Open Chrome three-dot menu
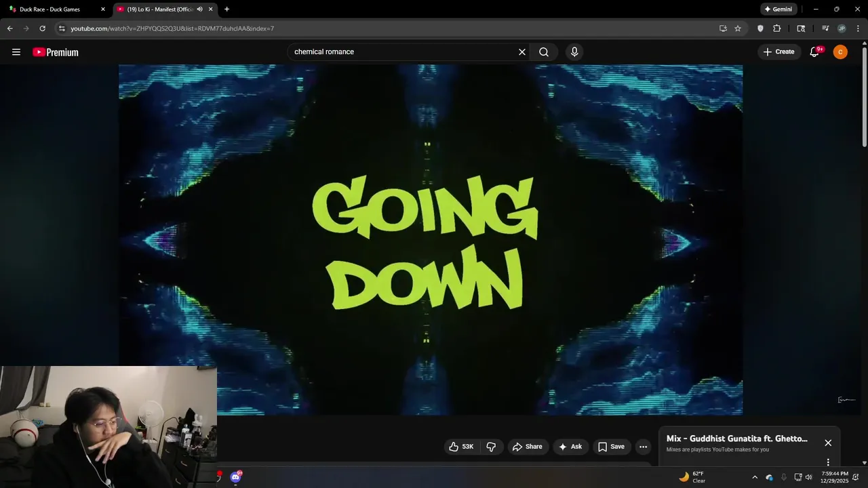This screenshot has height=488, width=868. click(x=859, y=28)
